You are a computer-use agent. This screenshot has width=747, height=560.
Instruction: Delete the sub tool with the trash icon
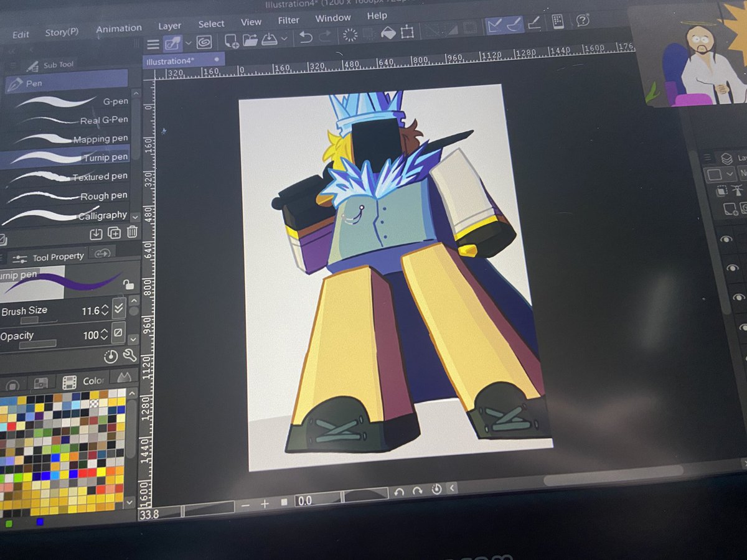[132, 232]
